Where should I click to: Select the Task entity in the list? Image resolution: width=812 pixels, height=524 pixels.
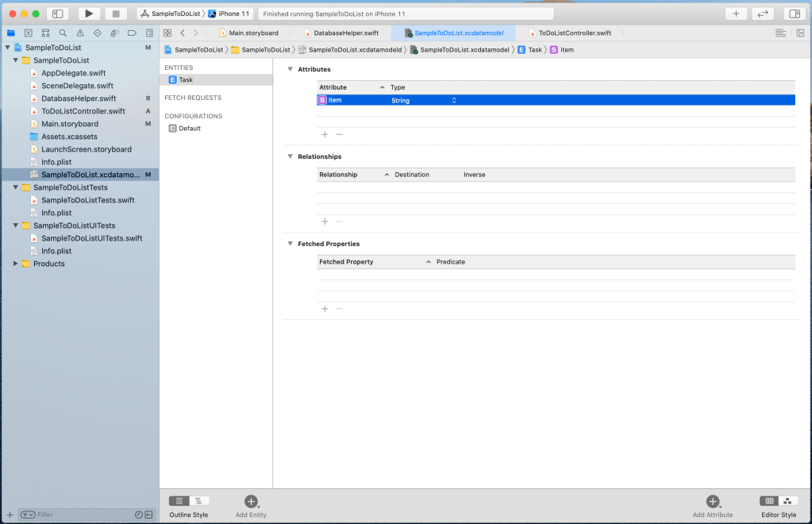tap(185, 80)
